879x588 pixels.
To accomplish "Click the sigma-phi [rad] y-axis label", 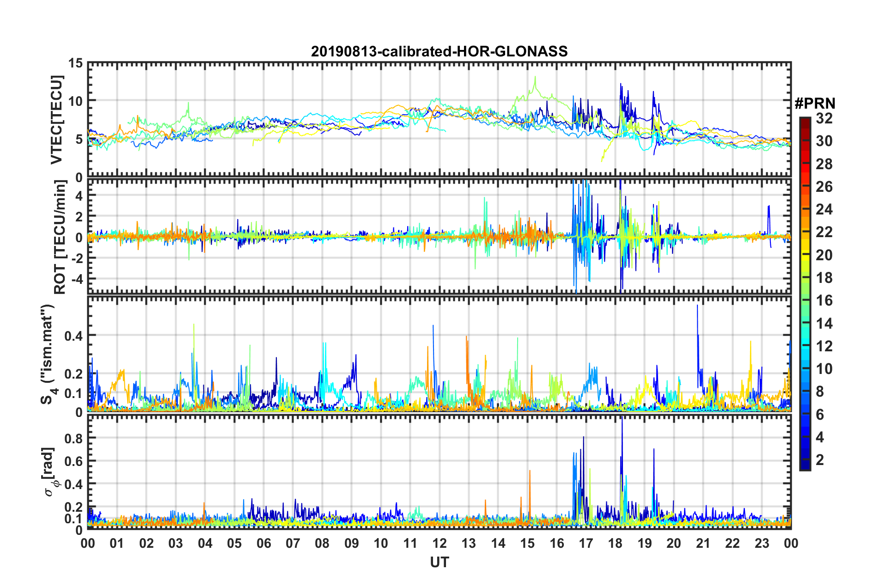I will tap(50, 472).
